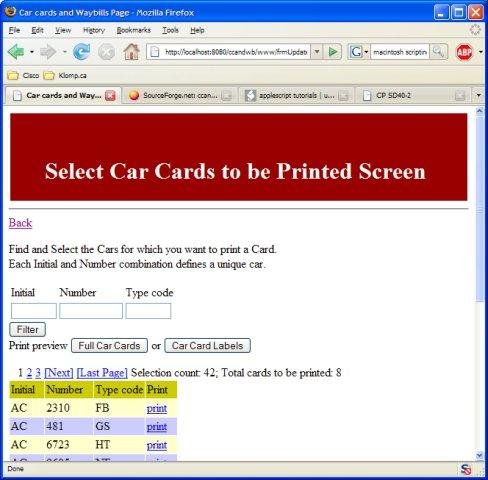
Task: Click the Number filter input field
Action: (91, 311)
